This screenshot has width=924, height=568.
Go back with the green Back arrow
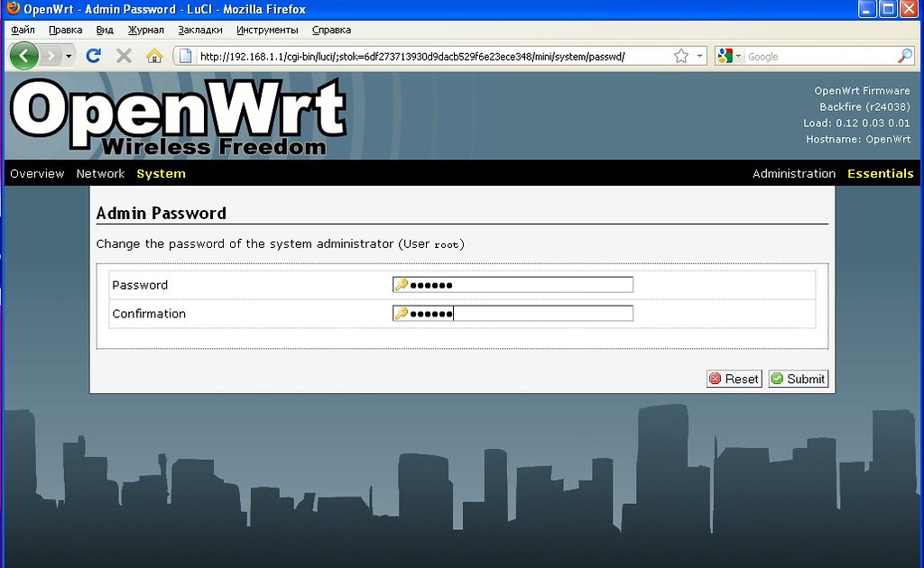click(24, 56)
